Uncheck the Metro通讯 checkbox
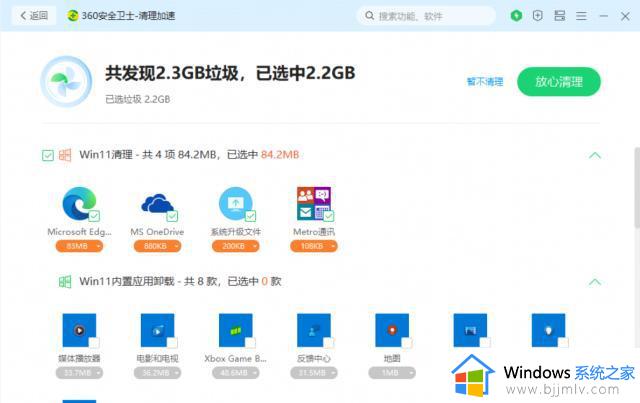640x403 pixels. coord(329,216)
